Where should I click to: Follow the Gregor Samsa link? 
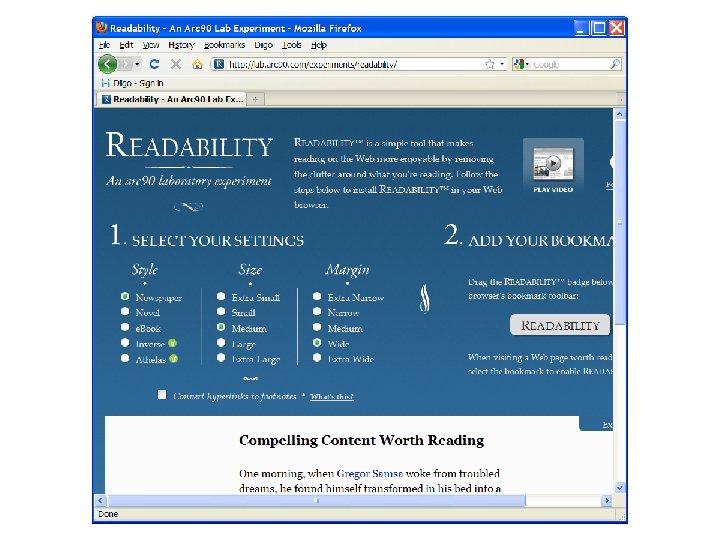coord(370,473)
